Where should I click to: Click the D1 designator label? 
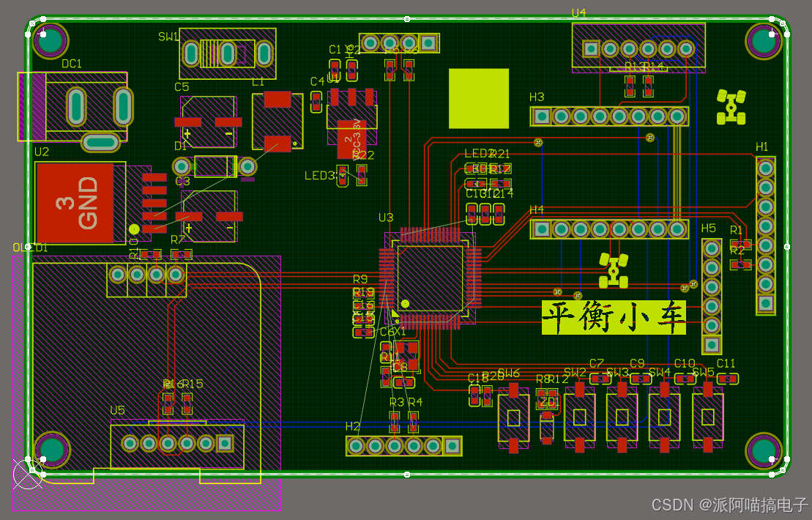pyautogui.click(x=180, y=146)
